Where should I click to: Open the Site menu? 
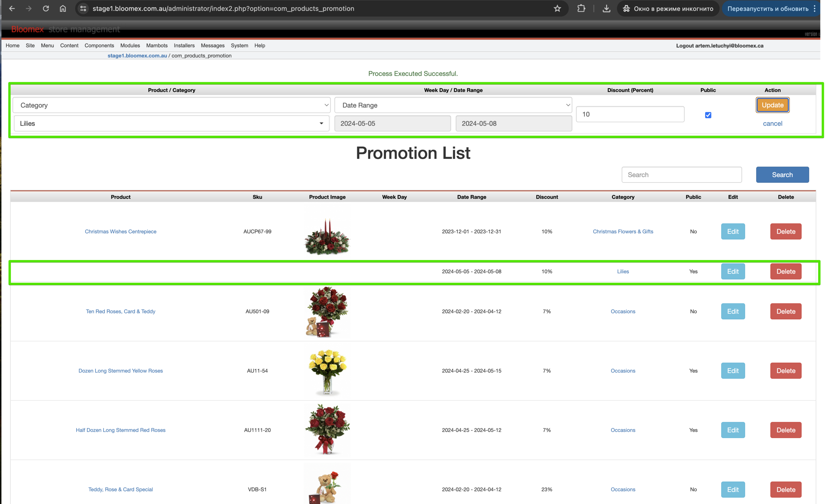click(30, 45)
